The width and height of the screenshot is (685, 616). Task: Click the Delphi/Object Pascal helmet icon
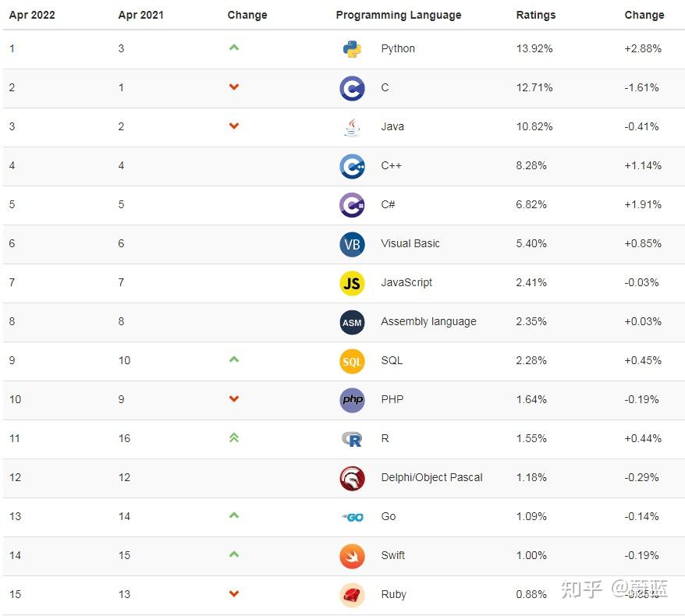click(x=352, y=478)
